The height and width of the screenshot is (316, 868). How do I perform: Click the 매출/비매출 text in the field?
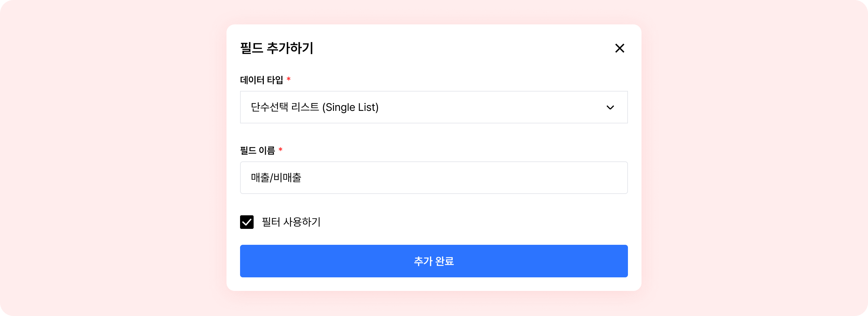click(x=276, y=178)
